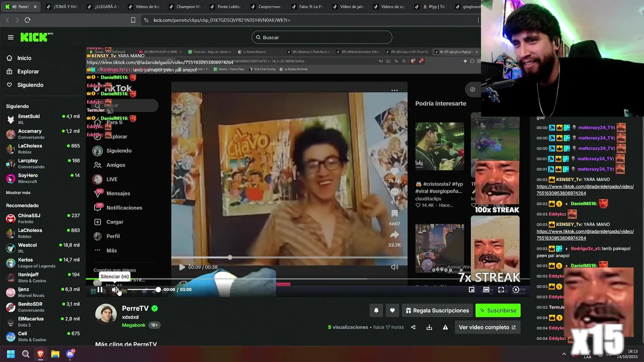Open the KENSEY_Tv TikTok link in chat overlay
644x362 pixels.
(x=159, y=62)
